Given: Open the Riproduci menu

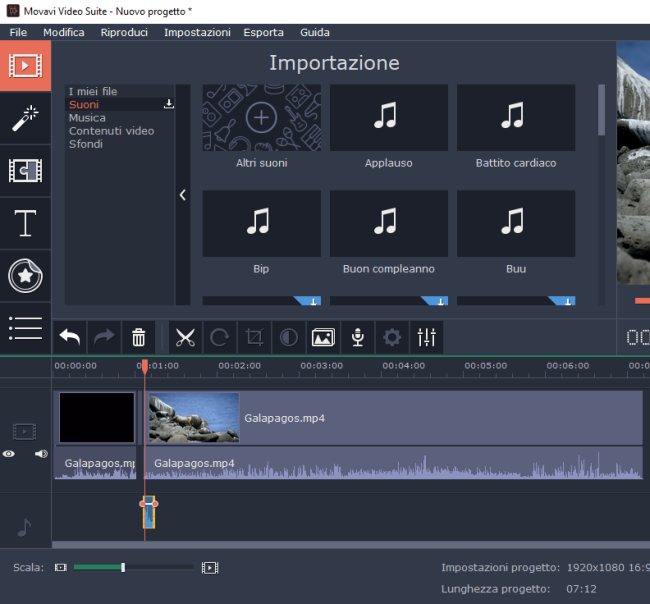Looking at the screenshot, I should [124, 32].
